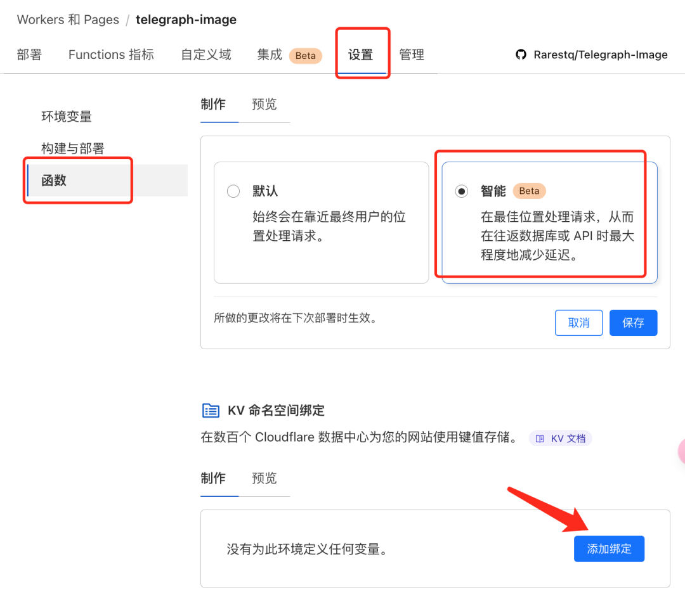Open the Rarestq/Telegraph-Image repository link
Viewport: 685px width, 616px height.
tap(600, 55)
